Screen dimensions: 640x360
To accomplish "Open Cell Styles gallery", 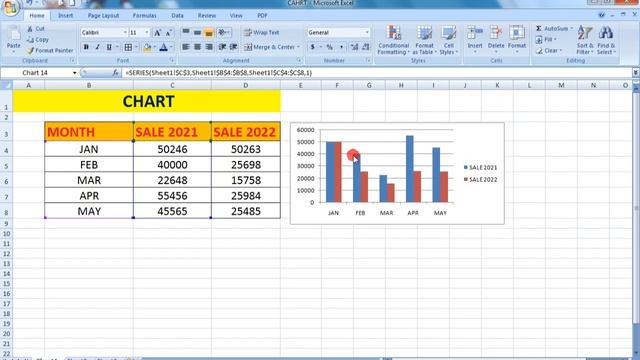I will click(449, 40).
